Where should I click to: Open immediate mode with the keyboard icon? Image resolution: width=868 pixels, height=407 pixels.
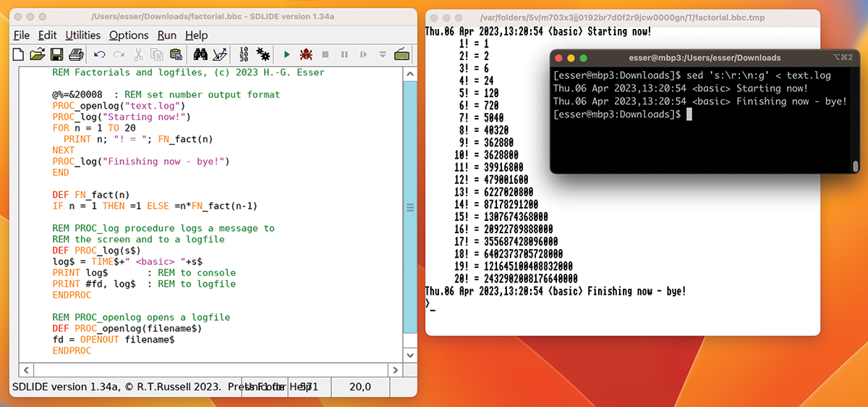pyautogui.click(x=402, y=54)
